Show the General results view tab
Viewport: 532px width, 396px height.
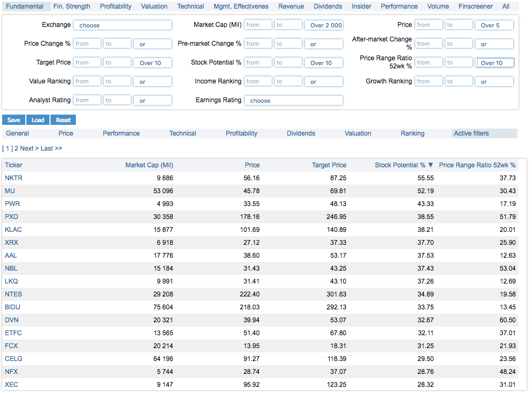17,133
